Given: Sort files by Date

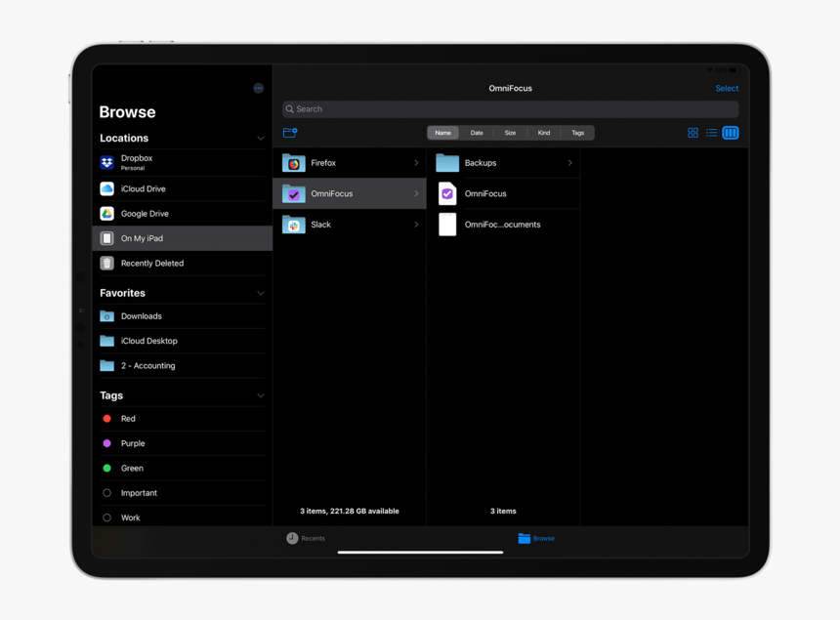Looking at the screenshot, I should coord(477,133).
